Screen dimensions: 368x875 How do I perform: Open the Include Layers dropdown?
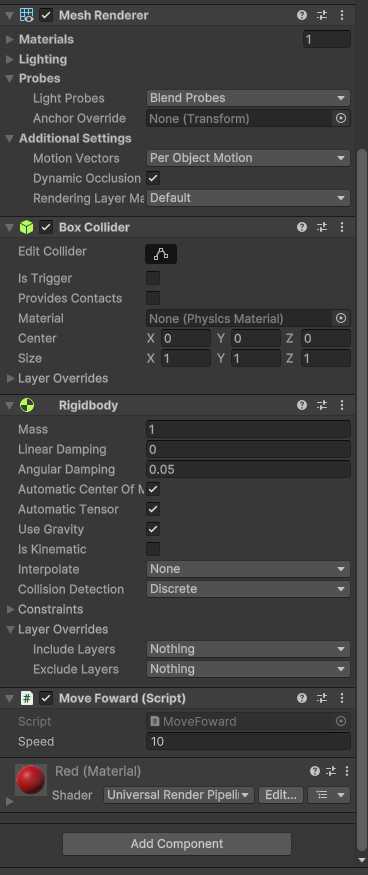coord(248,649)
